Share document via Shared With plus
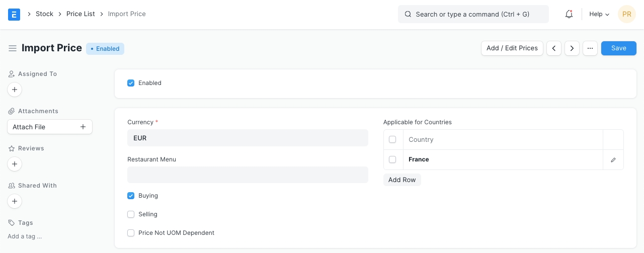 pyautogui.click(x=15, y=201)
